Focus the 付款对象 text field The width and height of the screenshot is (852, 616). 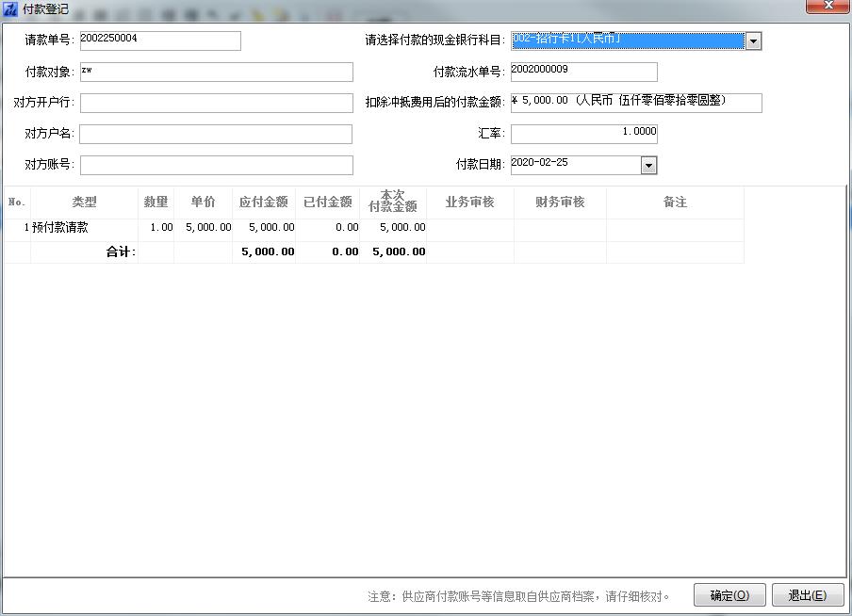point(216,73)
